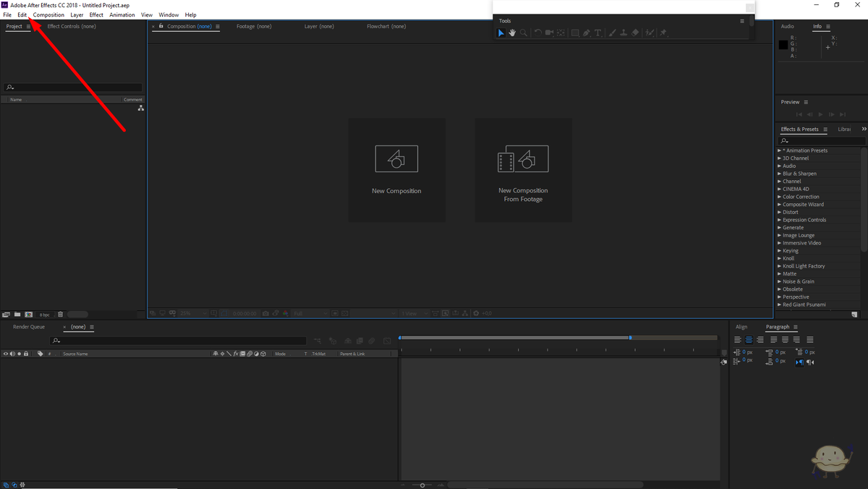Screen dimensions: 868x489
Task: Open the Edit menu
Action: [x=22, y=14]
